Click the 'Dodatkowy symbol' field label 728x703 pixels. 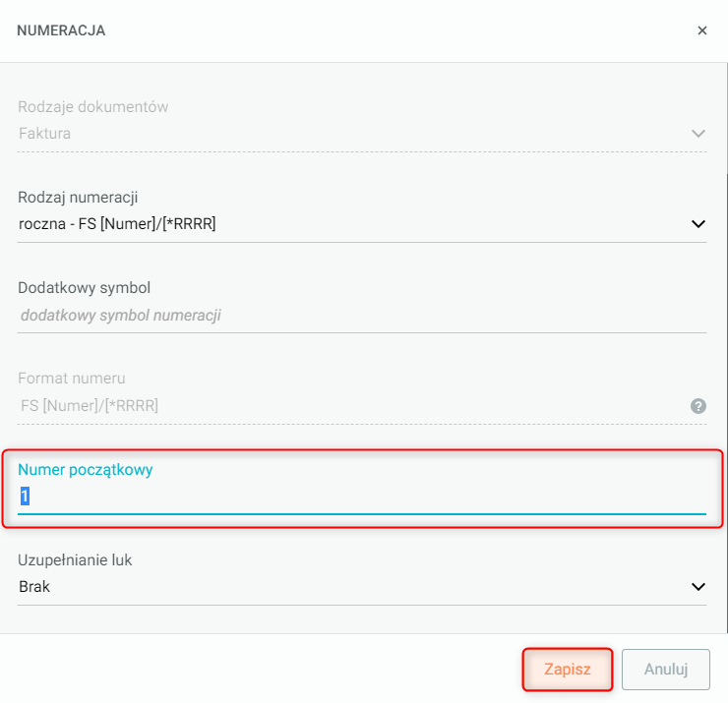tap(84, 288)
